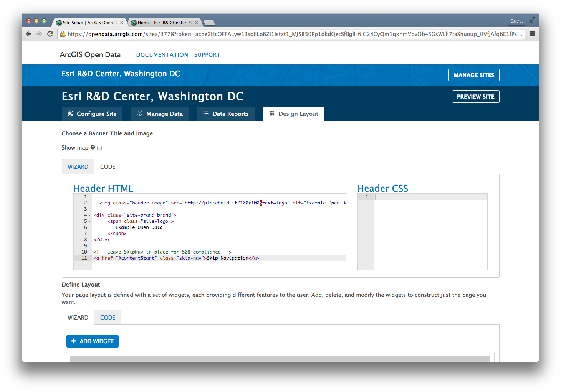Switch banner editor to WIZARD tab
This screenshot has width=561, height=392.
click(78, 167)
